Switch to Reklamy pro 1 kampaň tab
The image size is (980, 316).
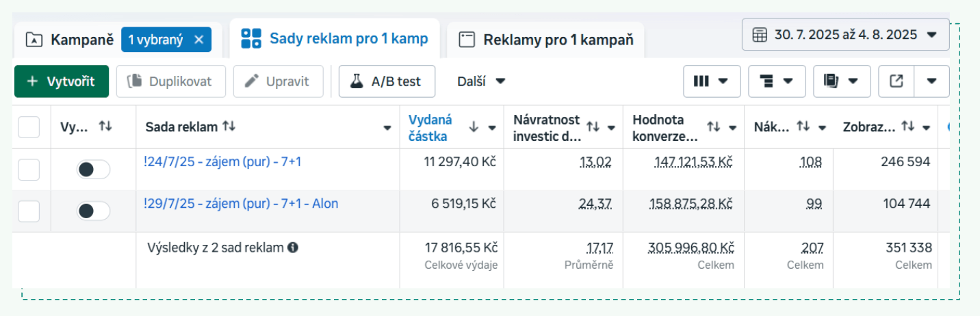(x=545, y=40)
